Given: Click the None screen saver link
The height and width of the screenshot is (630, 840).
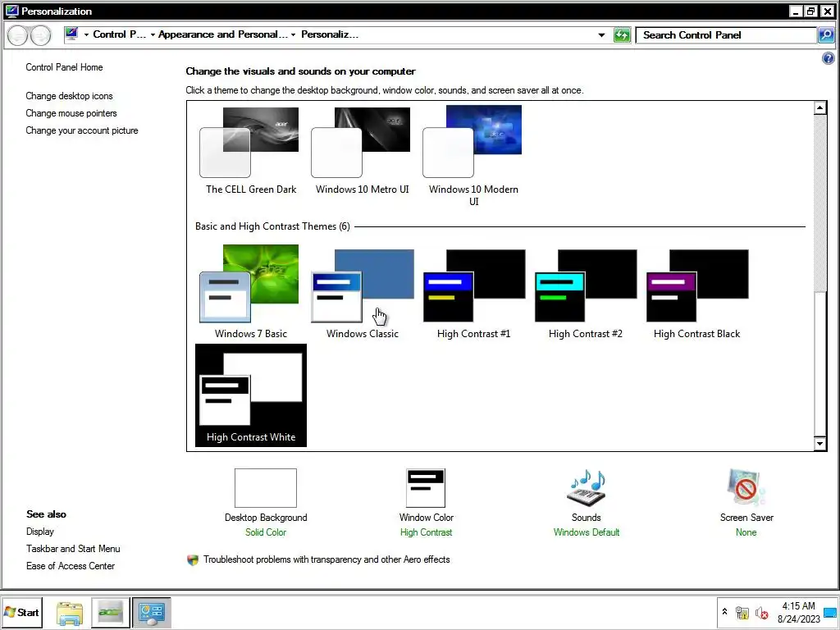Looking at the screenshot, I should click(746, 532).
